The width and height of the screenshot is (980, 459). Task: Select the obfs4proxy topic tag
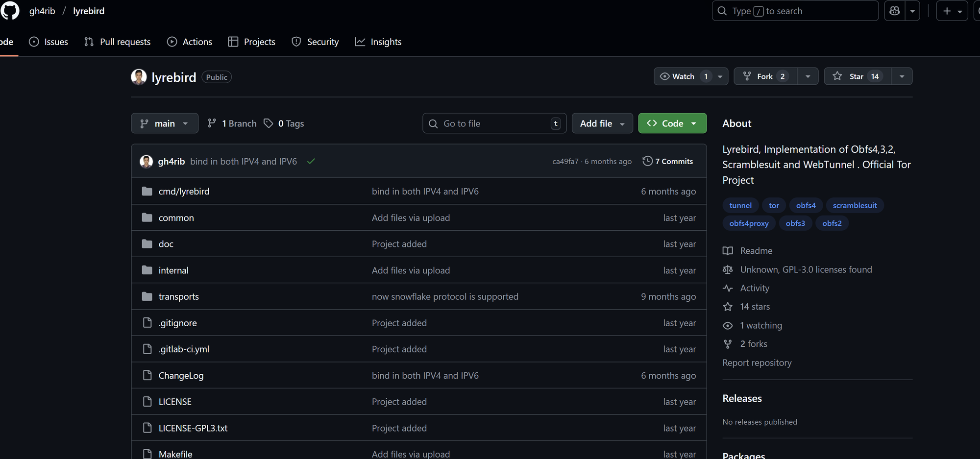point(749,223)
